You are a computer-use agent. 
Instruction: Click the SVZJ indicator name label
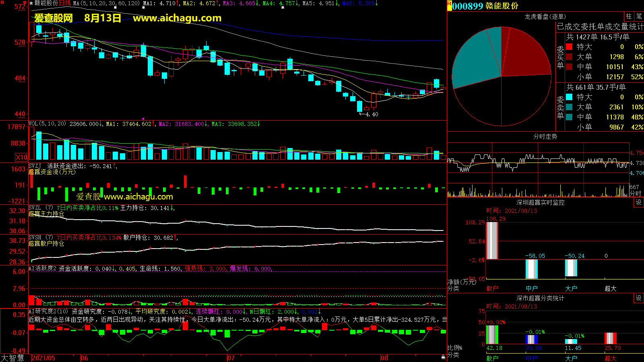point(35,166)
